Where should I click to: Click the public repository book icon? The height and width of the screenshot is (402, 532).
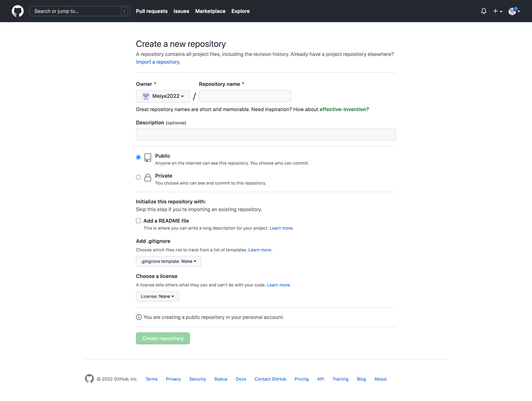tap(148, 158)
